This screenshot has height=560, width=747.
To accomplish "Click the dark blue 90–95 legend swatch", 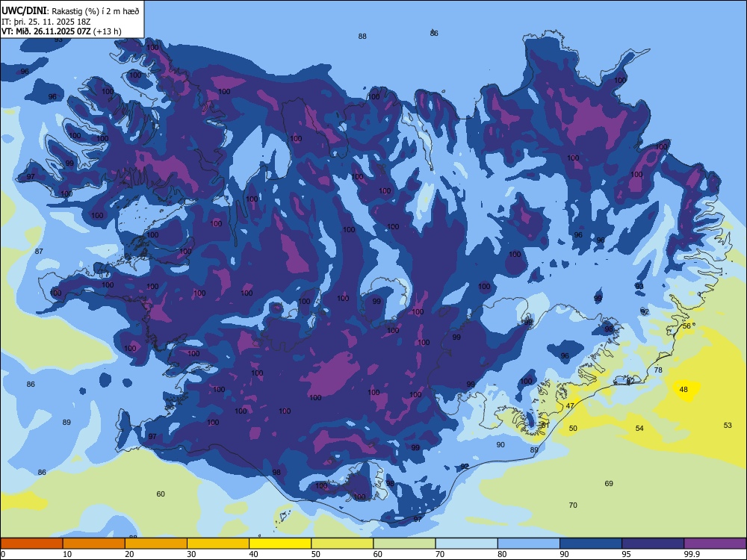I will 591,544.
